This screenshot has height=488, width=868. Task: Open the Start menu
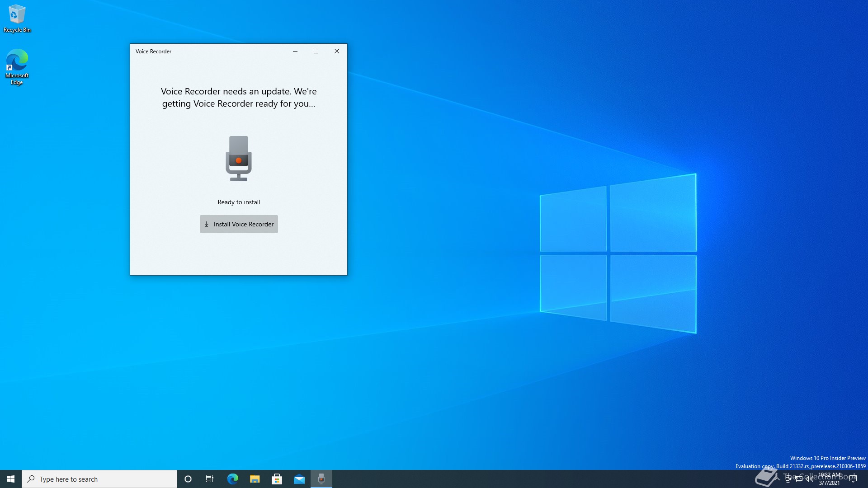click(11, 479)
